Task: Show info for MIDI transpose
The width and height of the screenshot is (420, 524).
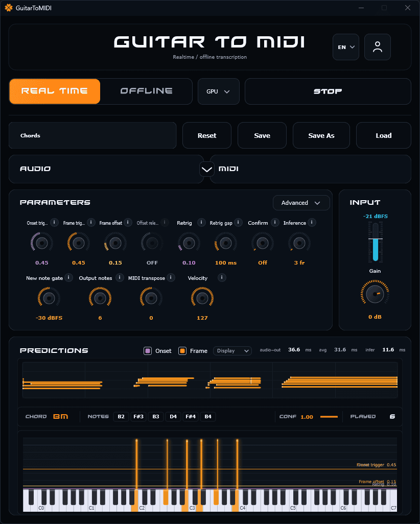Action: 171,277
